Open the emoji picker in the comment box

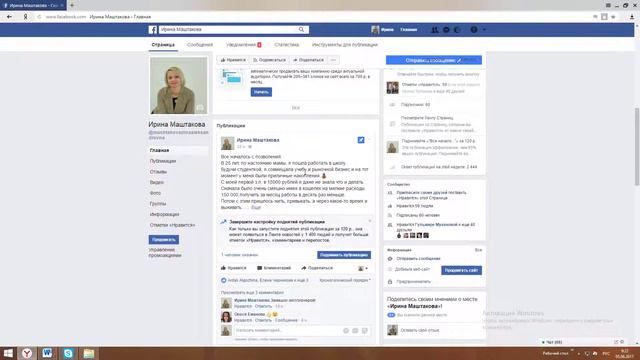(x=346, y=330)
